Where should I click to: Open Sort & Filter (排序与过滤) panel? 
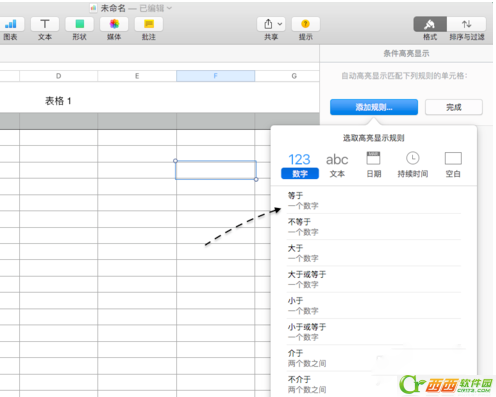(466, 24)
